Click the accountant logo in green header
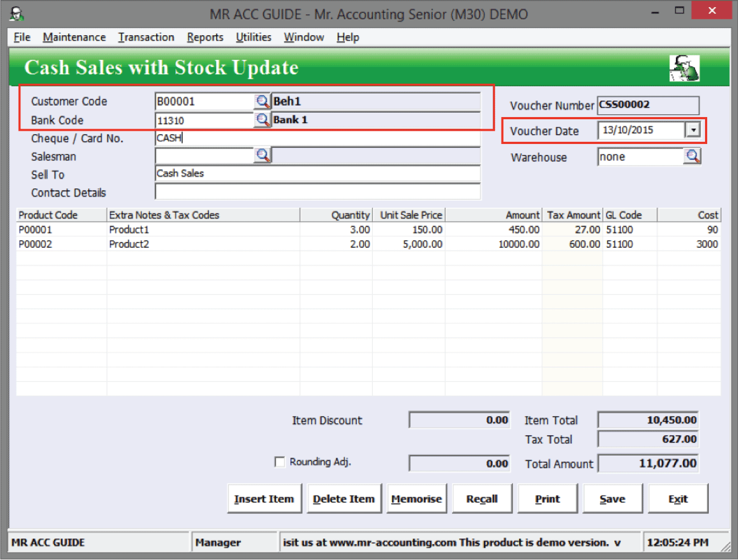Screen dimensions: 738x560 pos(684,68)
